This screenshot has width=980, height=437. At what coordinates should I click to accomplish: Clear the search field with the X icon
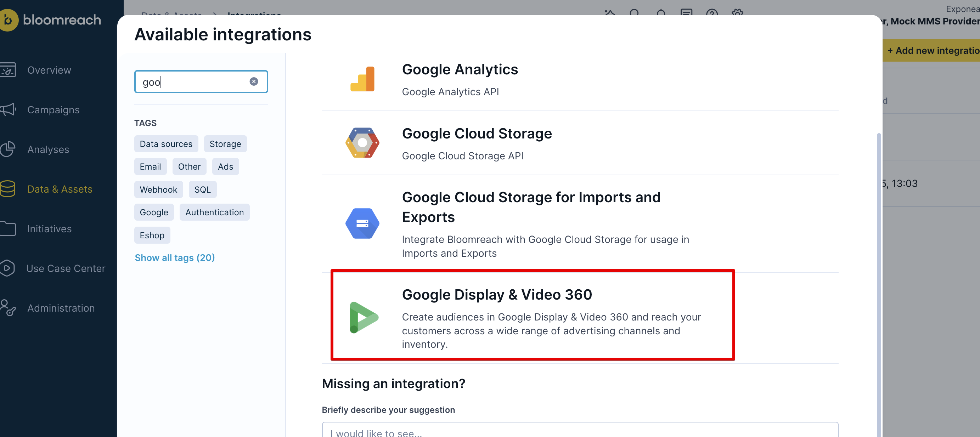click(254, 81)
